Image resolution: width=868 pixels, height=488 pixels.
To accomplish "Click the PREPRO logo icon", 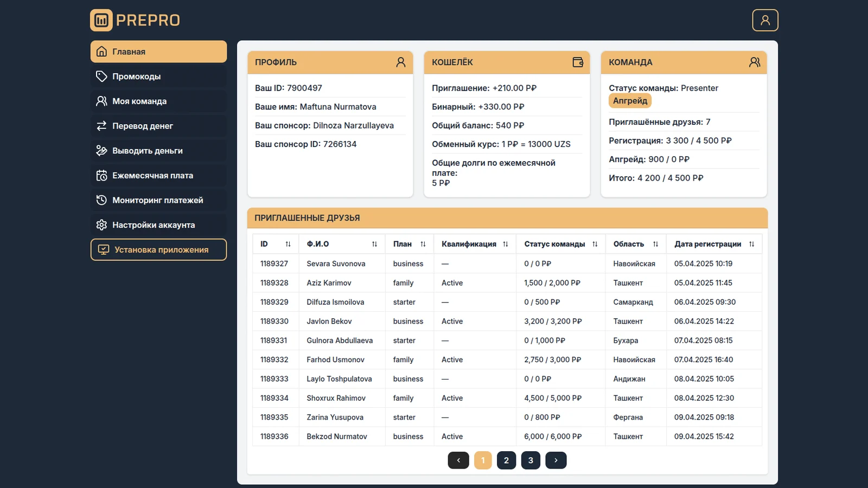I will pos(101,20).
